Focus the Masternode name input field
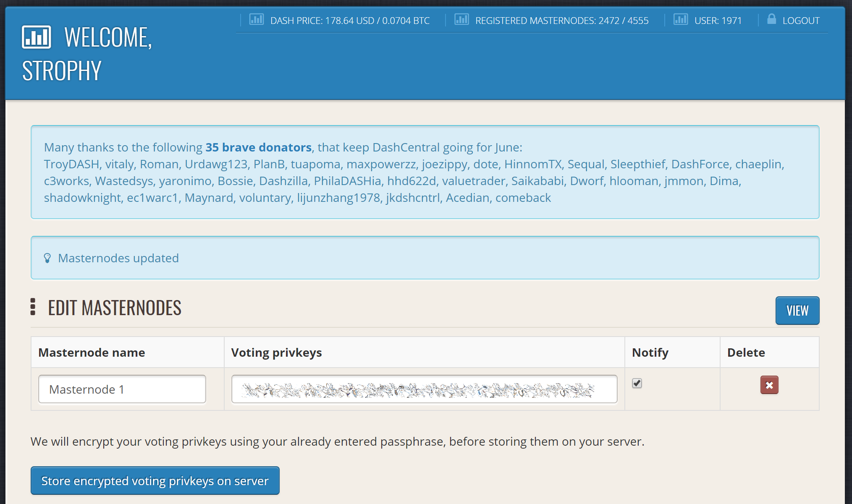852x504 pixels. point(122,389)
